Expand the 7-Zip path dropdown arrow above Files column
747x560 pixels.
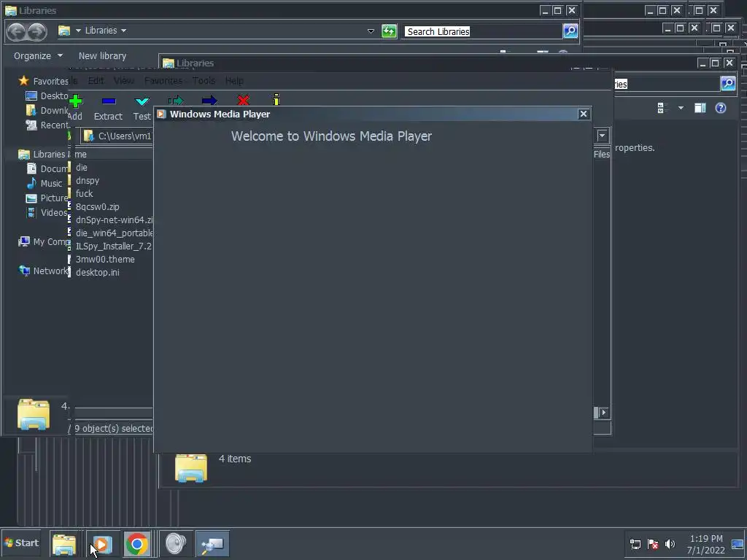[602, 136]
